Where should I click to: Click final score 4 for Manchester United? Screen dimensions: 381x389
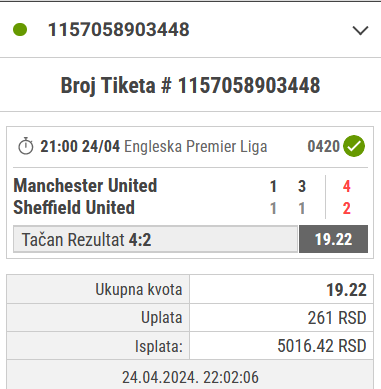(x=347, y=186)
